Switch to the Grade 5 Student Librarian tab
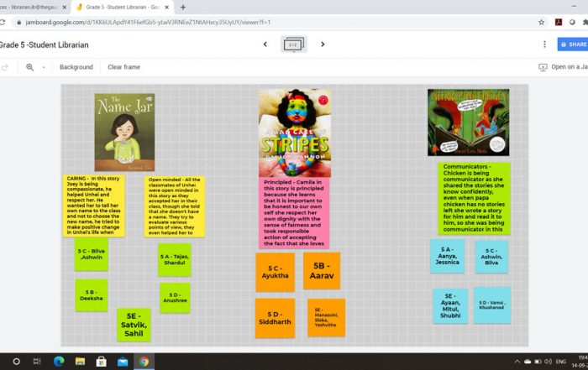 (123, 7)
